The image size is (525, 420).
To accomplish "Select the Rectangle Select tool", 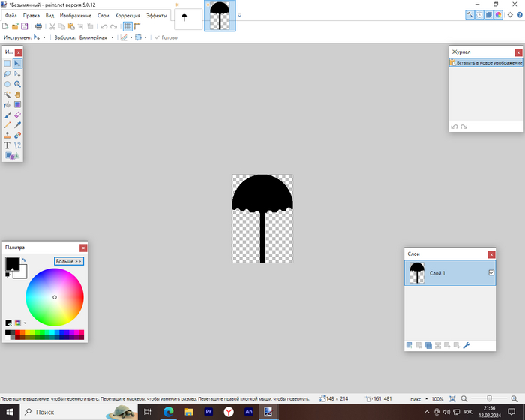I will click(x=7, y=64).
